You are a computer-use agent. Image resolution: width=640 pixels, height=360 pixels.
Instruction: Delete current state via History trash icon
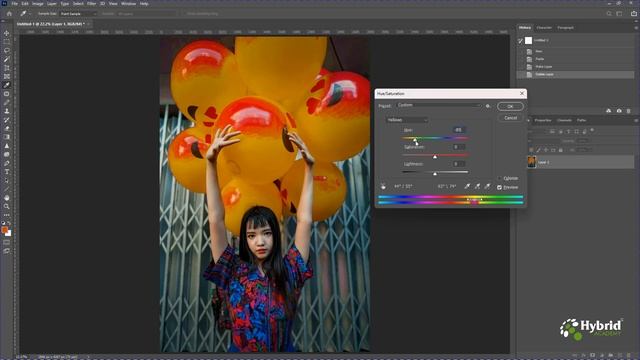pyautogui.click(x=629, y=111)
